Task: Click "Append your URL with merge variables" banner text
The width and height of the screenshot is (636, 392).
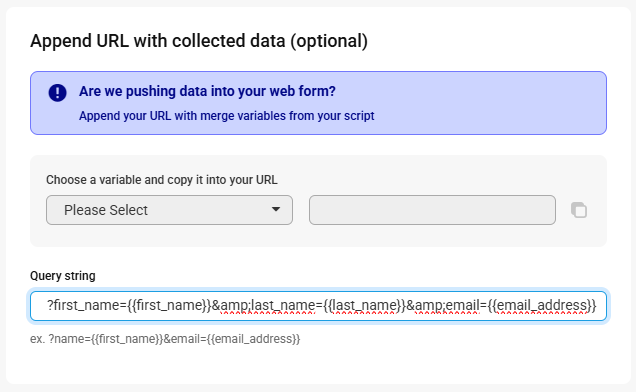Action: pyautogui.click(x=226, y=116)
